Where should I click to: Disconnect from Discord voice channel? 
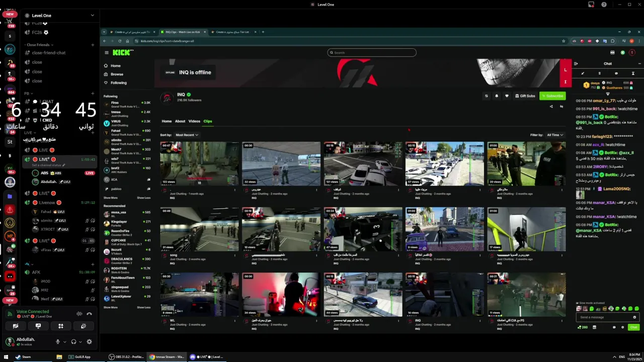89,314
